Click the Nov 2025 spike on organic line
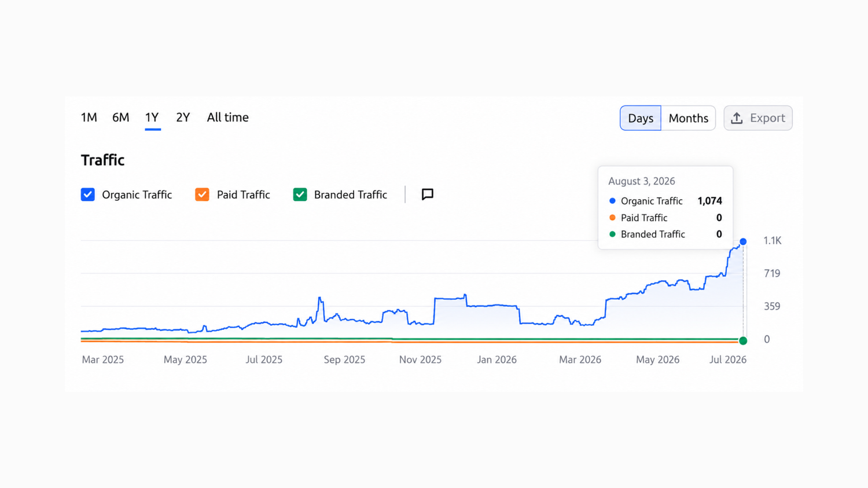The width and height of the screenshot is (868, 488). click(465, 296)
